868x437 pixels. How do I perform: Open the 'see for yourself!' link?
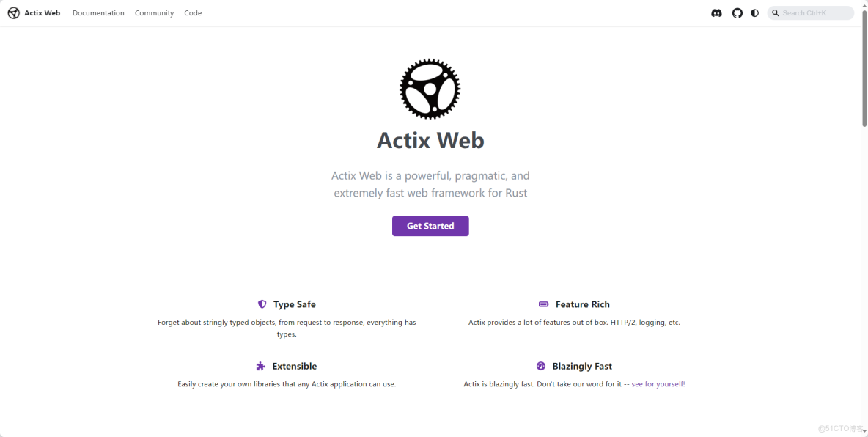click(x=657, y=383)
